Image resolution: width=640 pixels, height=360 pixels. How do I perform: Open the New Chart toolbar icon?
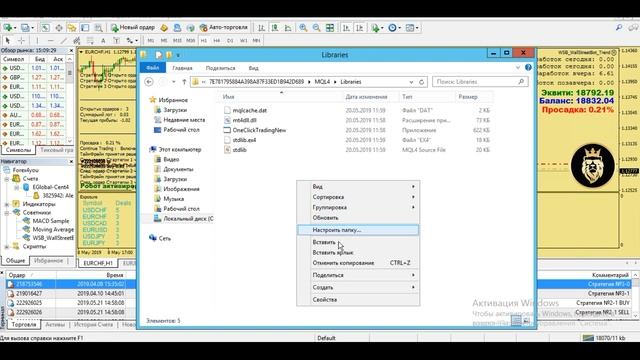7,28
